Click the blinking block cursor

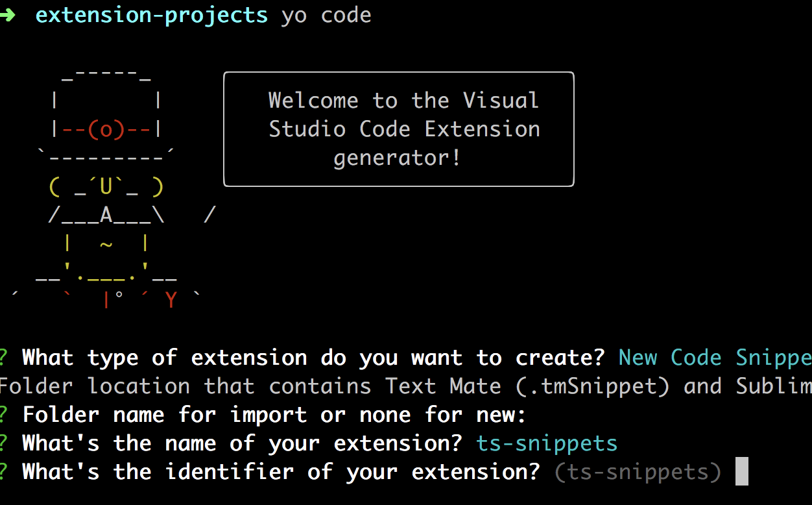pyautogui.click(x=741, y=472)
